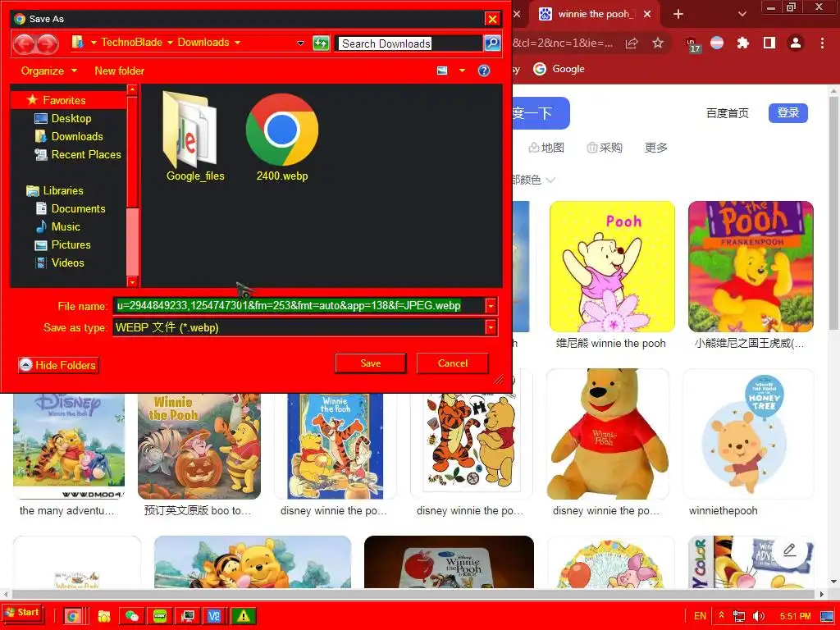Open the Google bookmark in bookmarks bar
The width and height of the screenshot is (840, 630).
point(559,69)
